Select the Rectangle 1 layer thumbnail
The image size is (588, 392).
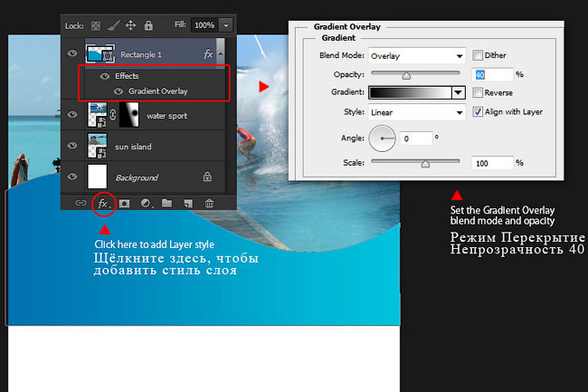[x=100, y=53]
